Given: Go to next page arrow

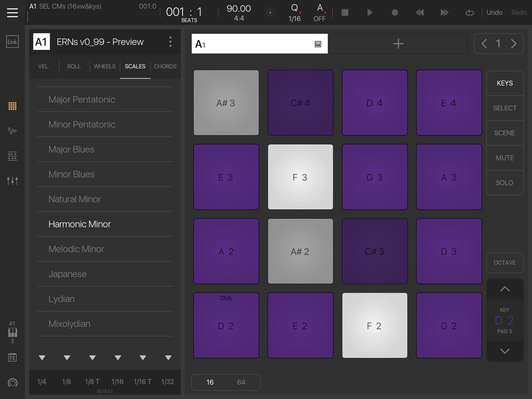Looking at the screenshot, I should pos(514,44).
